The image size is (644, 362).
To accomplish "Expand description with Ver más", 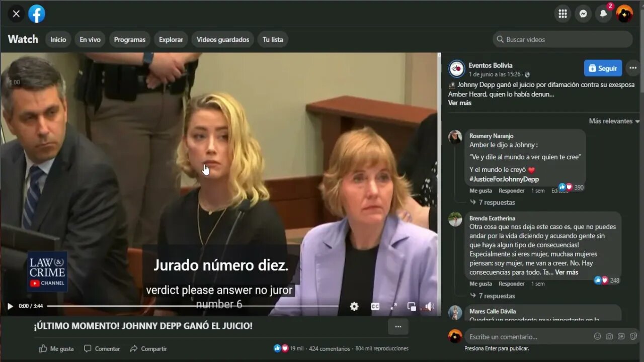I will pos(460,103).
